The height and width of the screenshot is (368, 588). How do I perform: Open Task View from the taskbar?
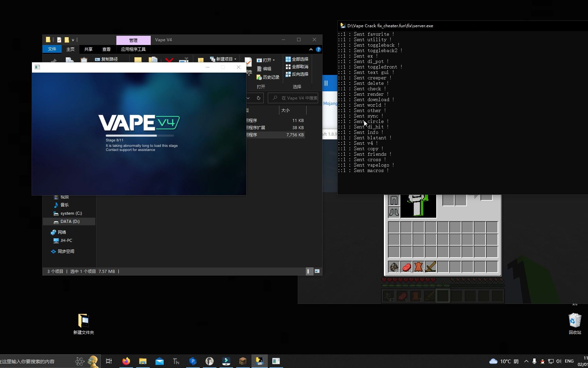pyautogui.click(x=109, y=361)
